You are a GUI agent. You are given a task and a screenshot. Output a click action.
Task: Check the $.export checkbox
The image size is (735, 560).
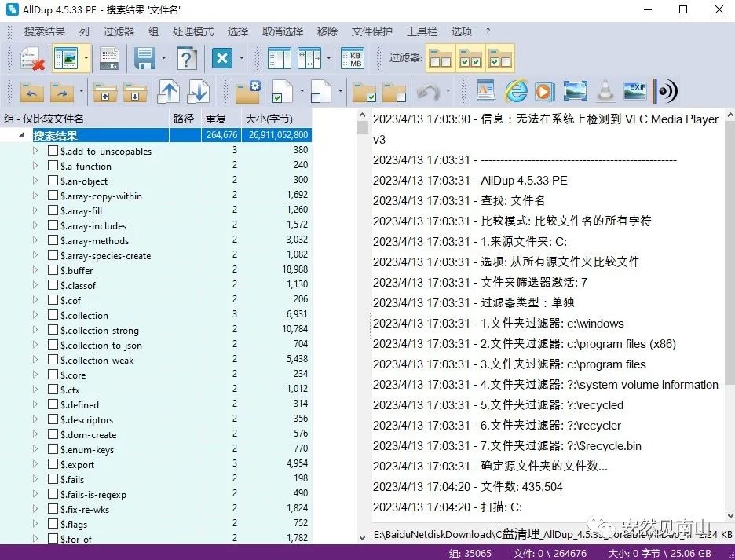[x=53, y=464]
